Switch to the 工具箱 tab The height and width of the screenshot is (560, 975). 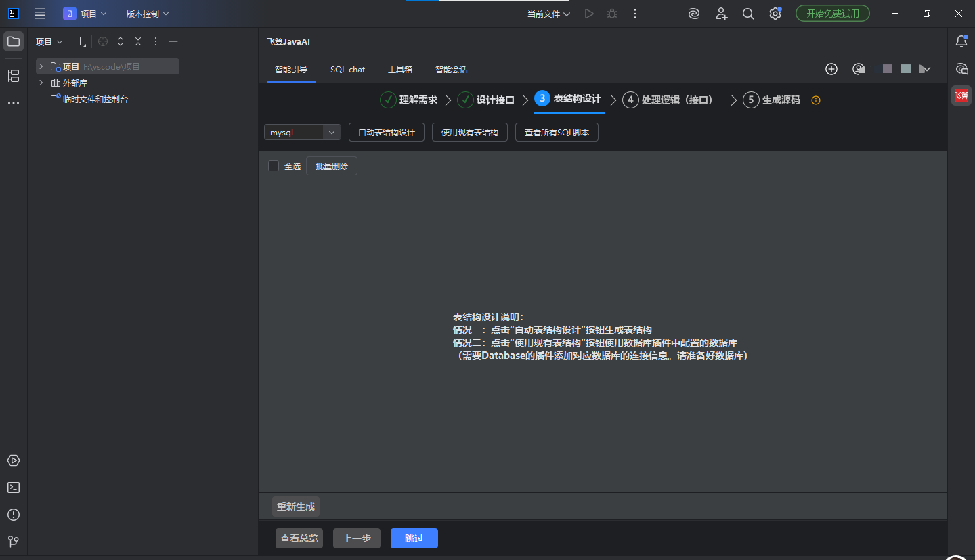coord(400,69)
